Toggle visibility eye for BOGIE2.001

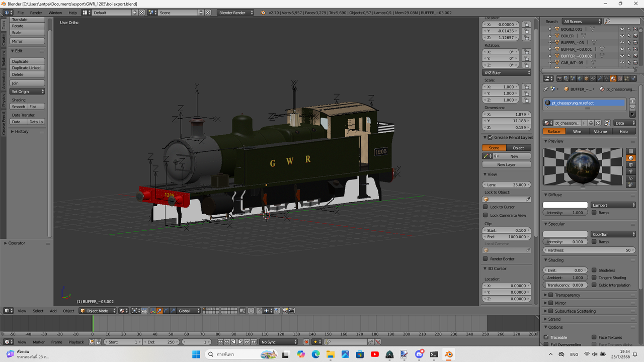click(x=622, y=29)
